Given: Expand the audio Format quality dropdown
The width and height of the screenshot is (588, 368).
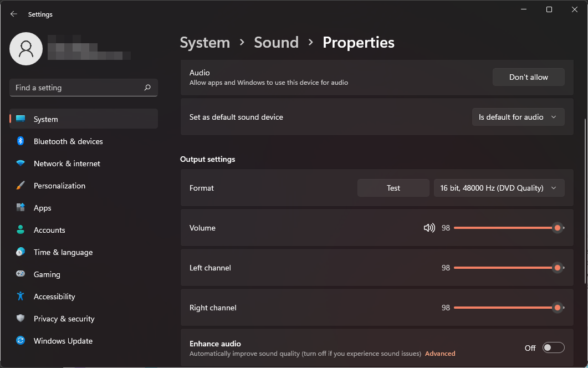Looking at the screenshot, I should pos(498,188).
